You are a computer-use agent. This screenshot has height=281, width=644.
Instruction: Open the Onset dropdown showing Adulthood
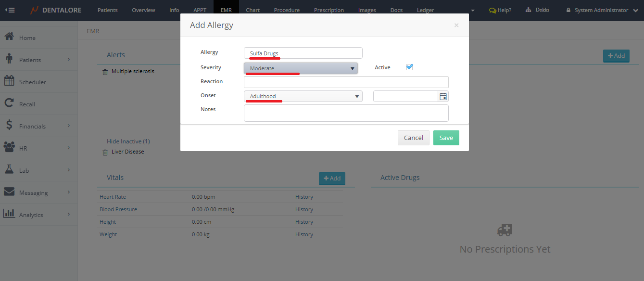click(x=303, y=96)
